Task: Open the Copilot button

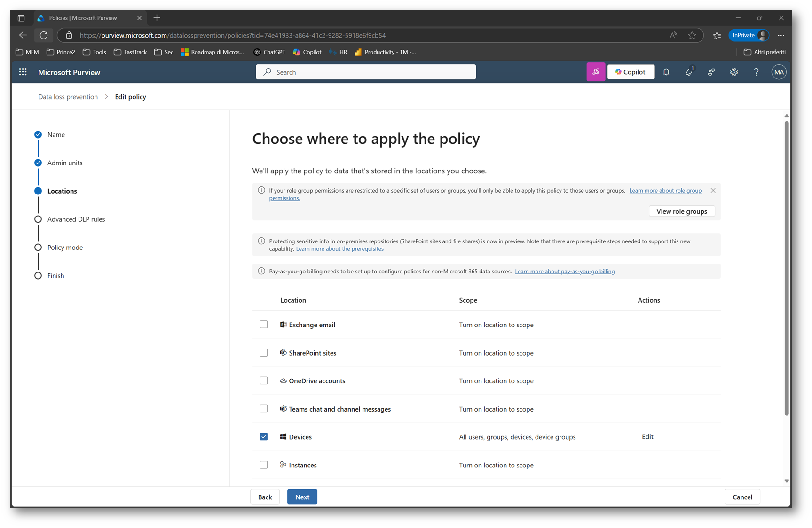Action: [631, 72]
